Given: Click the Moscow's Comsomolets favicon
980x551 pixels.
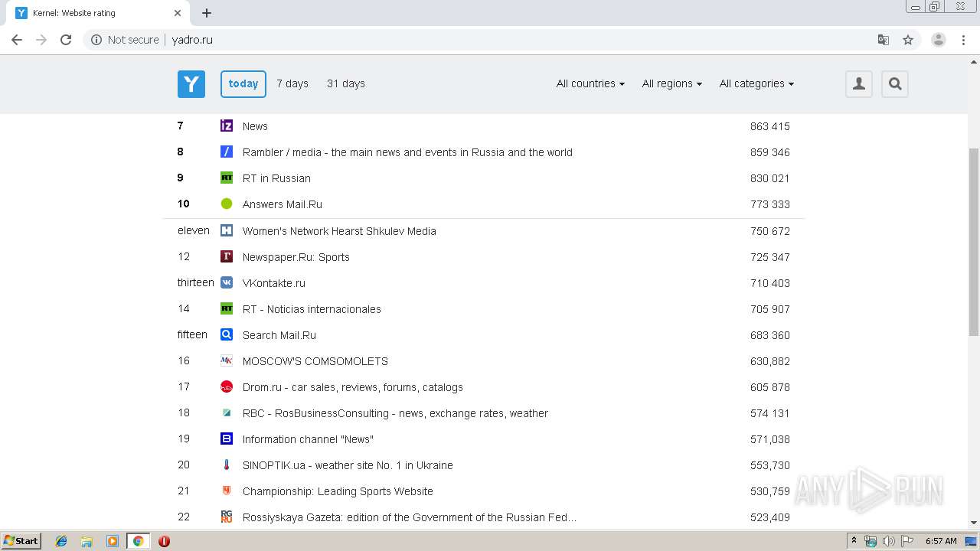Looking at the screenshot, I should pos(227,360).
